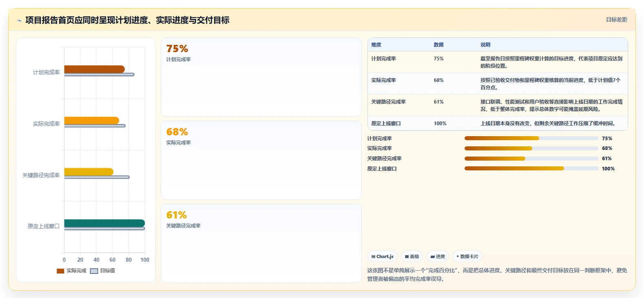Click the 实际完成率 y-axis label in chart
Viewport: 644px width, 298px height.
point(46,124)
